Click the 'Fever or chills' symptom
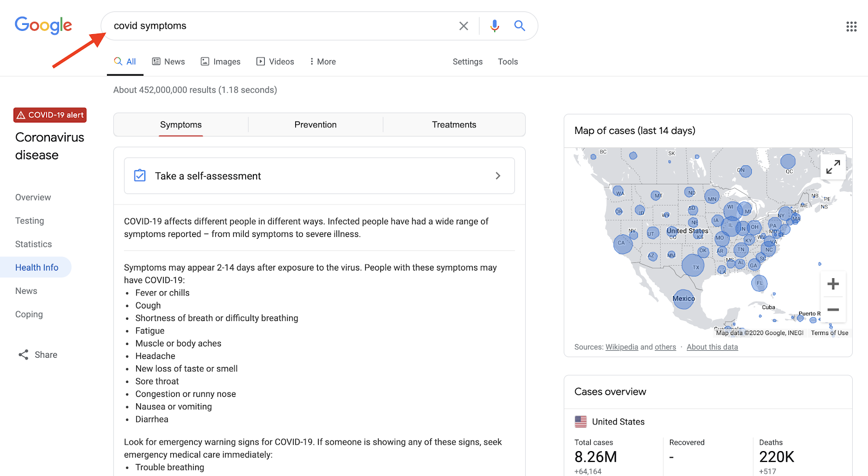 click(x=162, y=293)
